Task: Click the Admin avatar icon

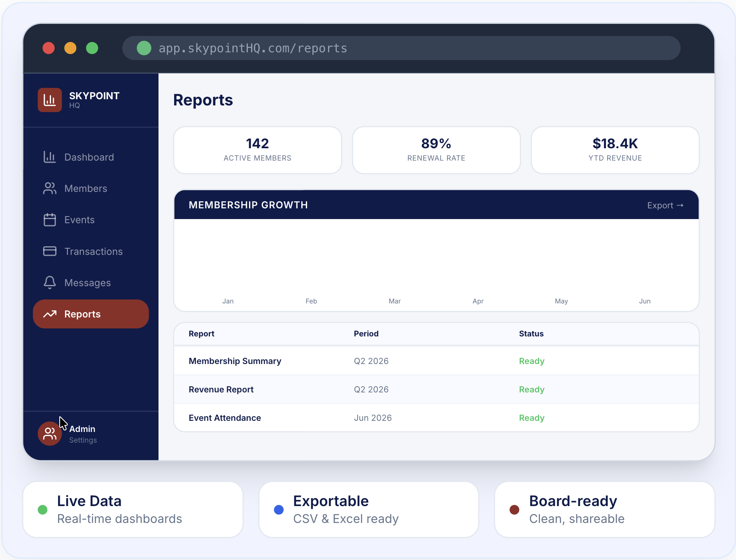Action: (50, 434)
